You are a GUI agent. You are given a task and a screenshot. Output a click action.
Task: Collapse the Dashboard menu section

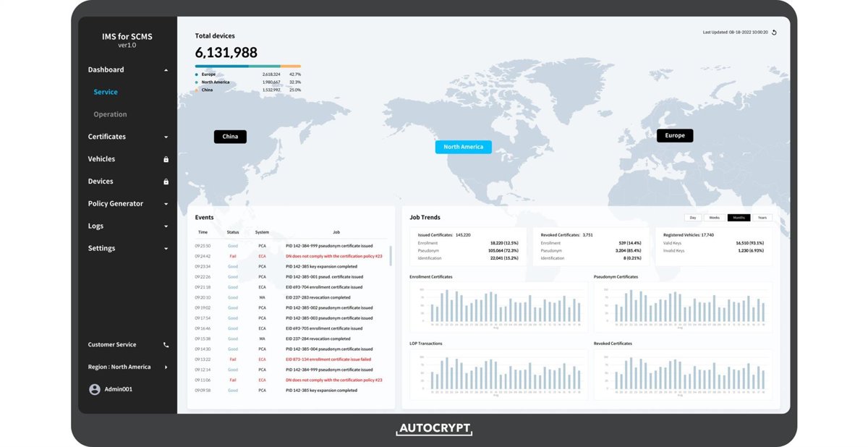coord(166,70)
